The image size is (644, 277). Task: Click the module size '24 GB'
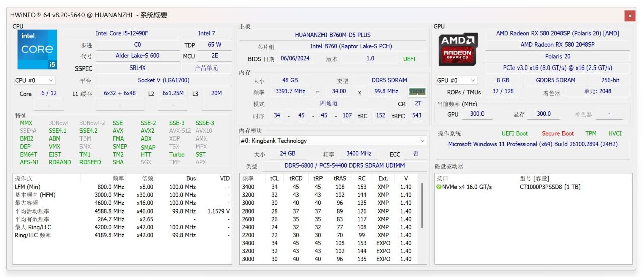pyautogui.click(x=288, y=154)
